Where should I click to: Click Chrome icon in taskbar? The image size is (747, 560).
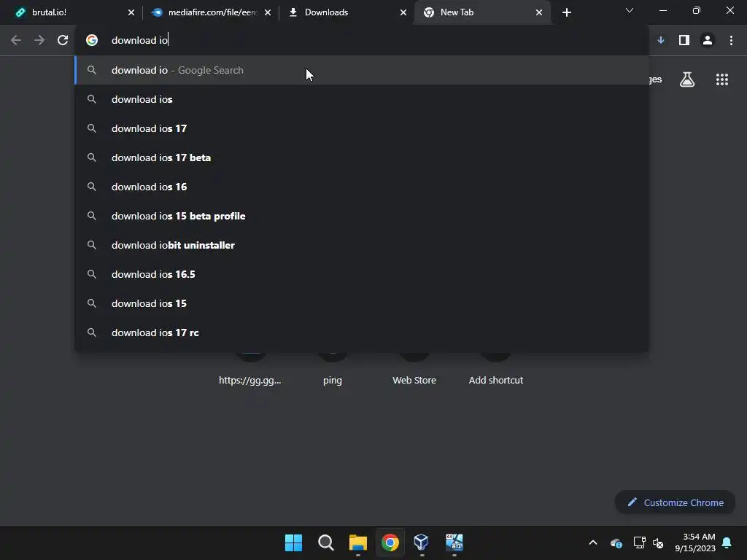point(390,542)
